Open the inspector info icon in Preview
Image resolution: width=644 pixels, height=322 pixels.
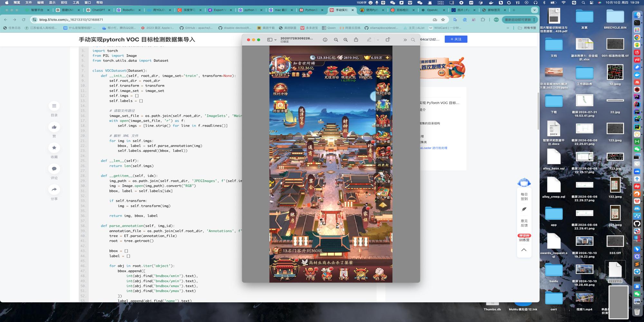[x=325, y=40]
